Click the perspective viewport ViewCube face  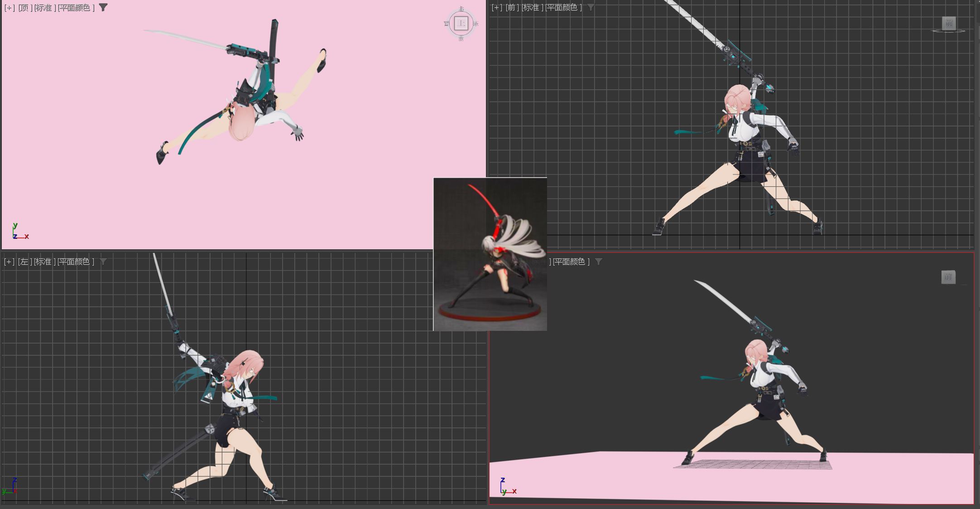point(948,277)
